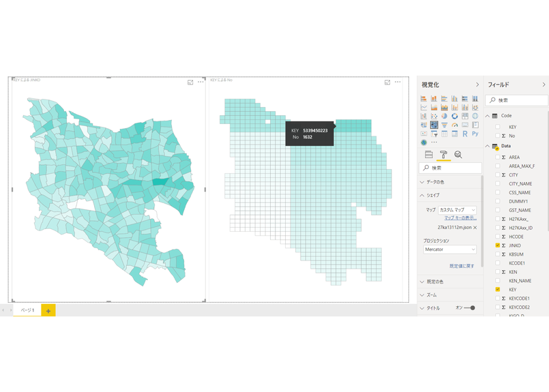549x392 pixels.
Task: Check the AREA field checkbox
Action: tap(497, 157)
